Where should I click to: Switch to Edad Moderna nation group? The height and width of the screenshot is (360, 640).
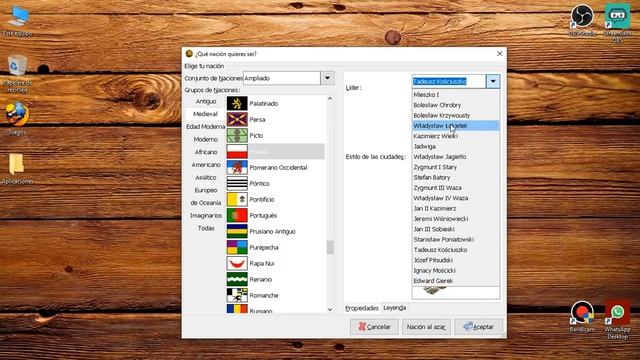point(205,127)
